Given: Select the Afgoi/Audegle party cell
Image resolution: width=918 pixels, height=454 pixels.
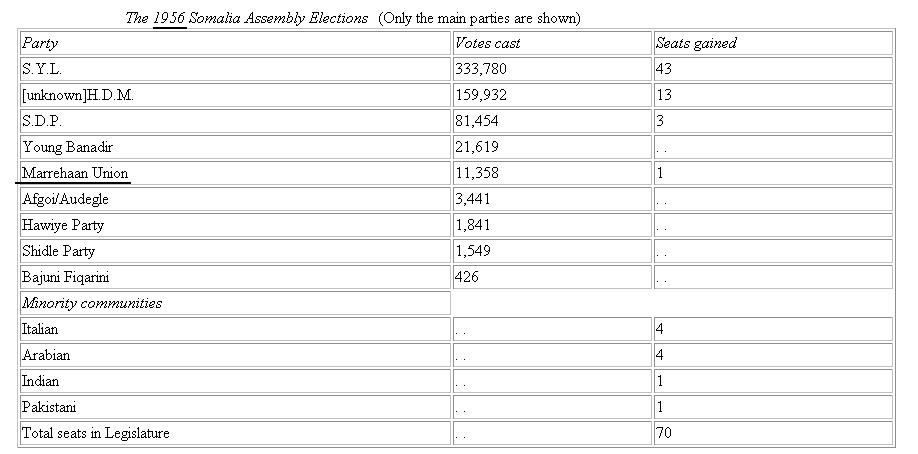Looking at the screenshot, I should [x=235, y=199].
